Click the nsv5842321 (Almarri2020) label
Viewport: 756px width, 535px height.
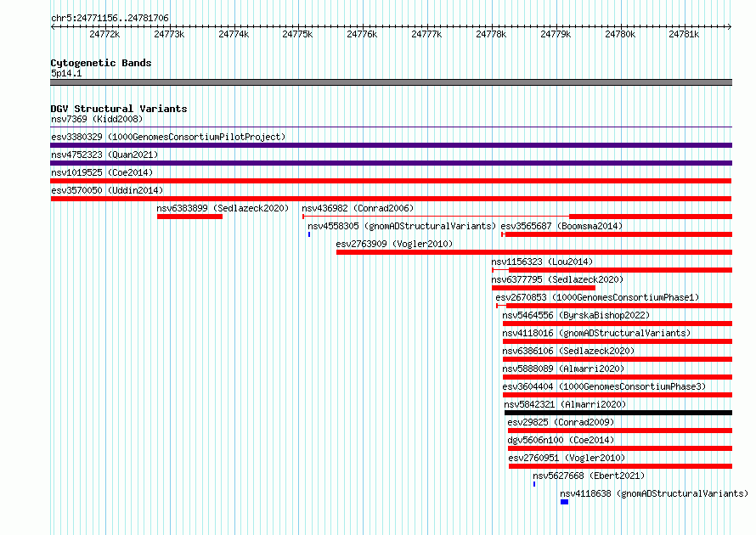[x=565, y=404]
